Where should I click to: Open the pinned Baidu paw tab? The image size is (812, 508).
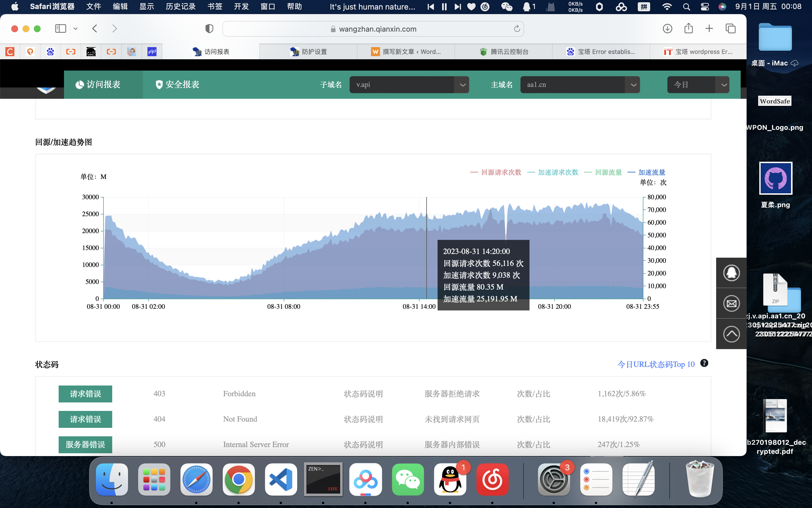[x=50, y=51]
